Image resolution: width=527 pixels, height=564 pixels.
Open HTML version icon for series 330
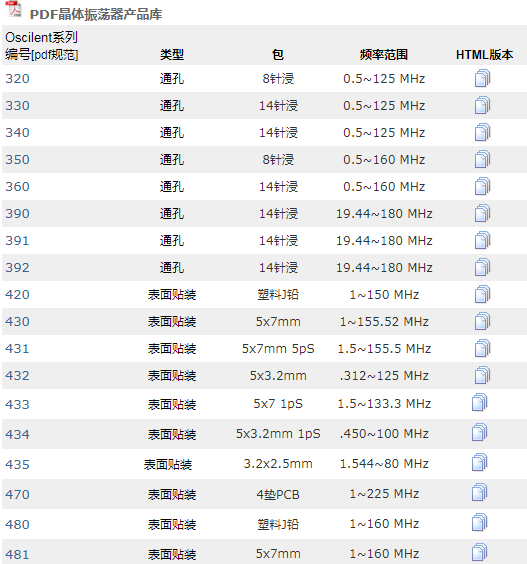(482, 105)
